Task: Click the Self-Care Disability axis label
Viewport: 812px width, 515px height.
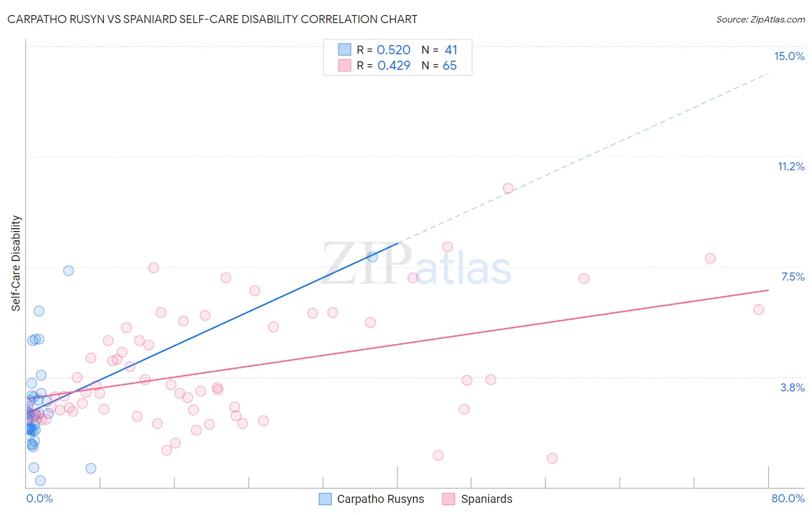Action: [x=16, y=263]
